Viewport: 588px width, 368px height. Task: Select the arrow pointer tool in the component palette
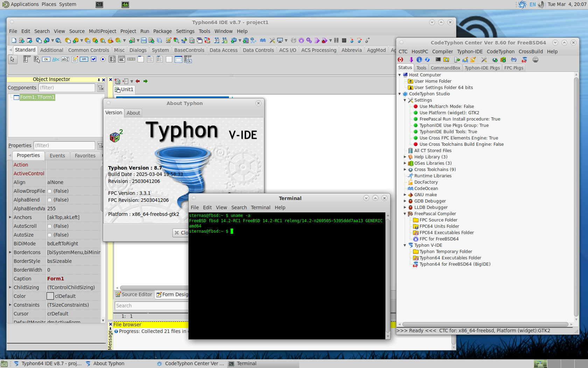tap(13, 59)
